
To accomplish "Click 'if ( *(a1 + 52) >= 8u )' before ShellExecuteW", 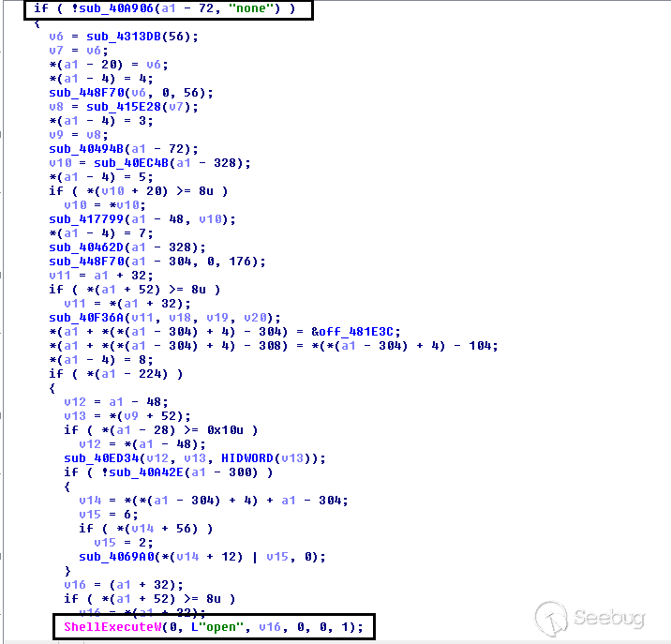I will point(149,599).
